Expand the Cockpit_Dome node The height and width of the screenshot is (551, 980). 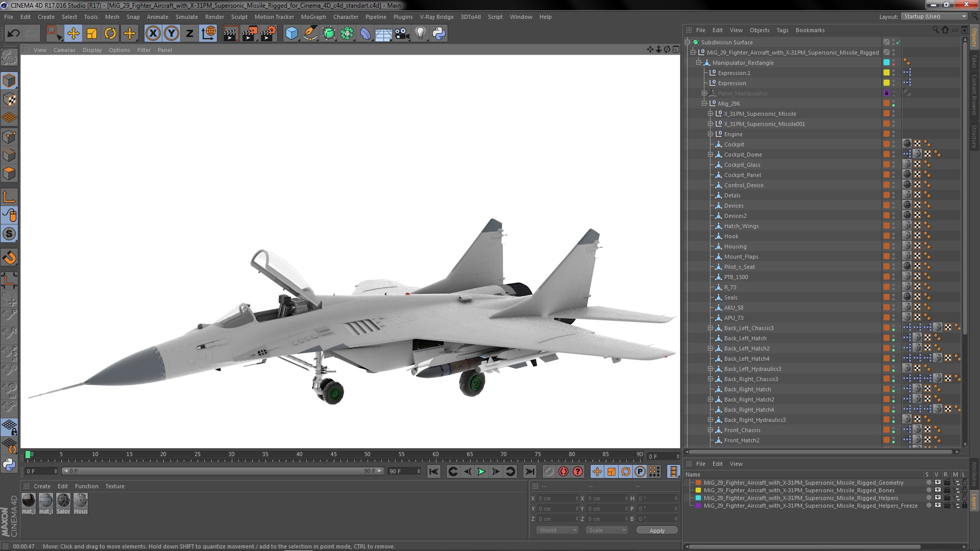710,155
